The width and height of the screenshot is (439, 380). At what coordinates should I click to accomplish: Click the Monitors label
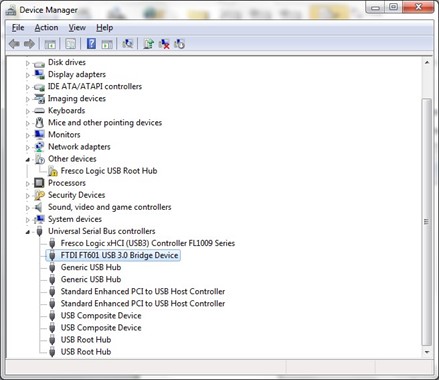pyautogui.click(x=64, y=135)
